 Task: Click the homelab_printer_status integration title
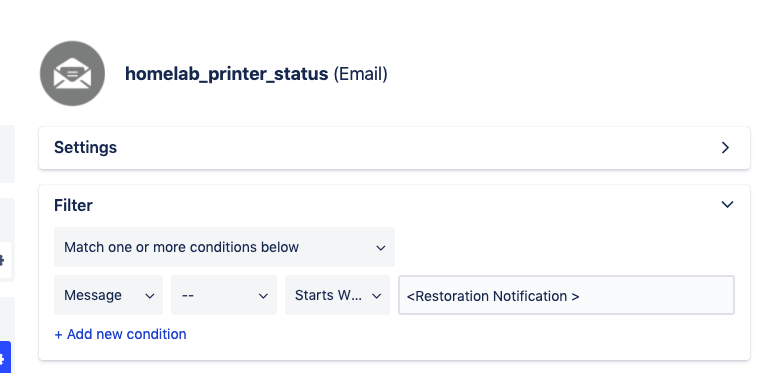pos(226,74)
